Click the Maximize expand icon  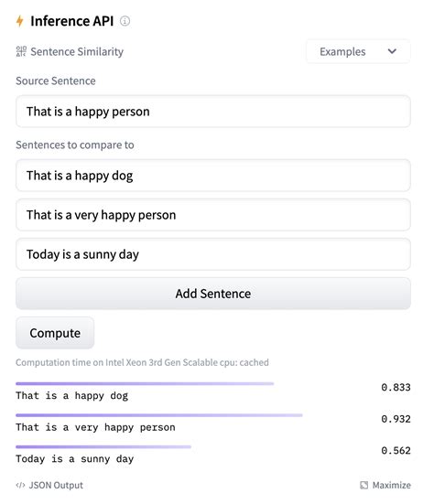(x=363, y=485)
